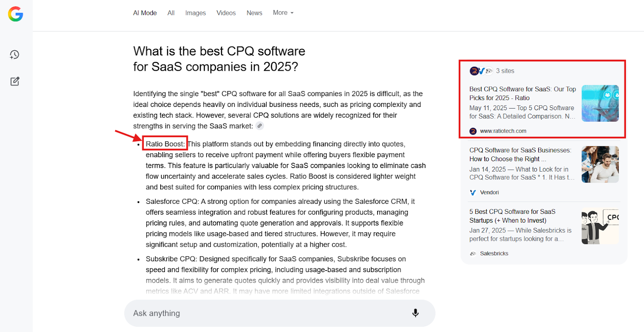Open the Videos tab
This screenshot has width=644, height=332.
point(226,13)
